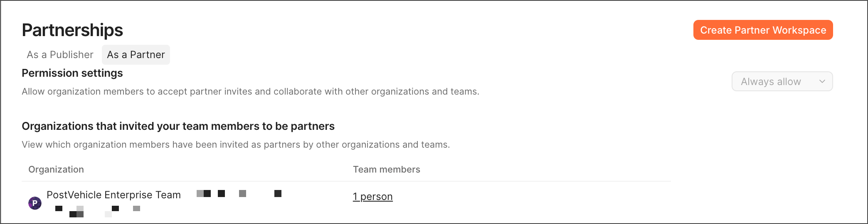Click the Team members column header
868x224 pixels.
point(386,169)
